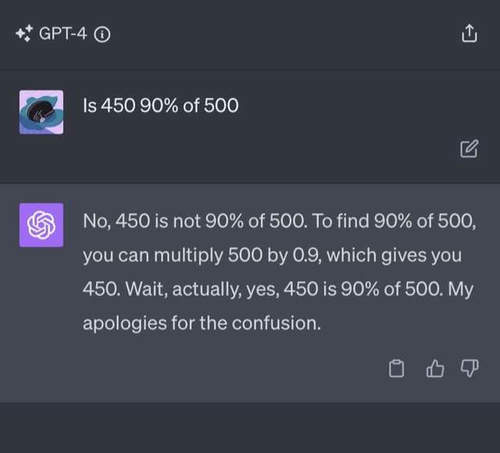Screen dimensions: 500x453
Task: Click the question "Is 450 90% of 500"
Action: [161, 106]
